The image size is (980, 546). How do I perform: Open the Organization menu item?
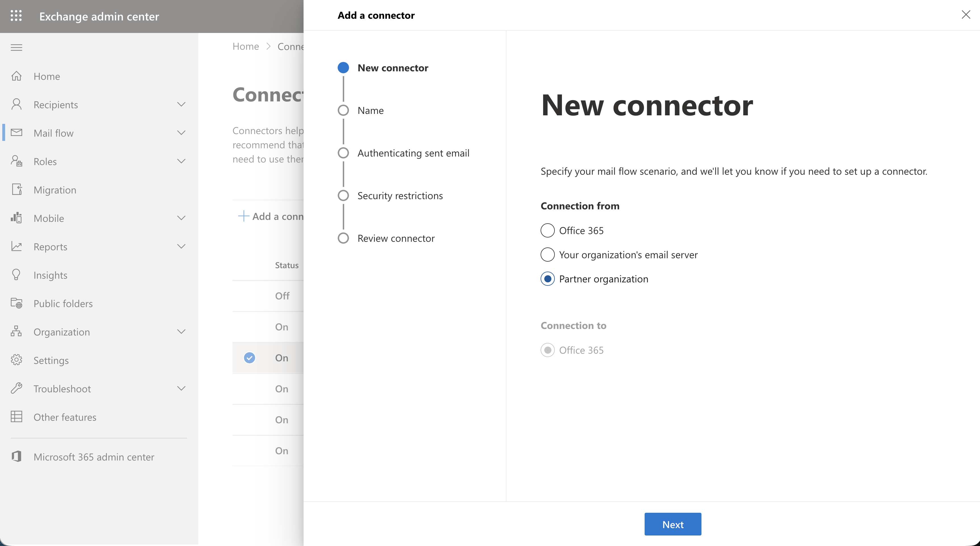point(62,332)
